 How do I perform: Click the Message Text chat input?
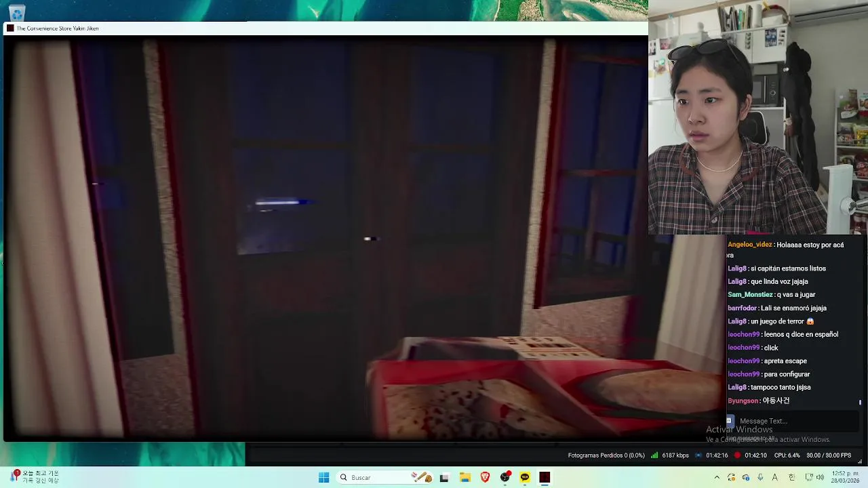point(793,421)
